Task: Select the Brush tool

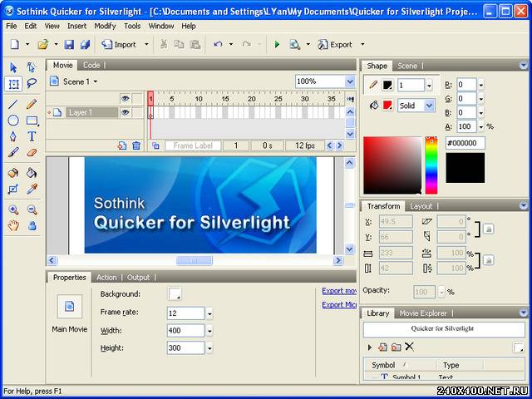Action: point(13,152)
